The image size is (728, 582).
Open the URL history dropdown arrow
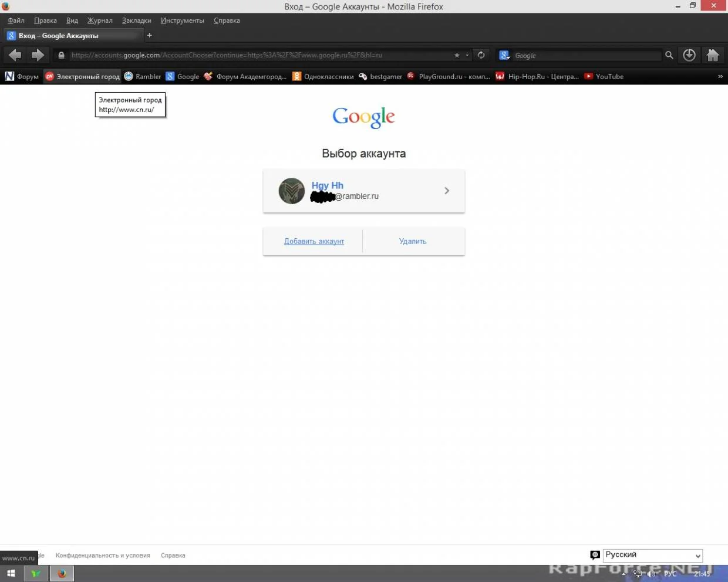pos(467,55)
